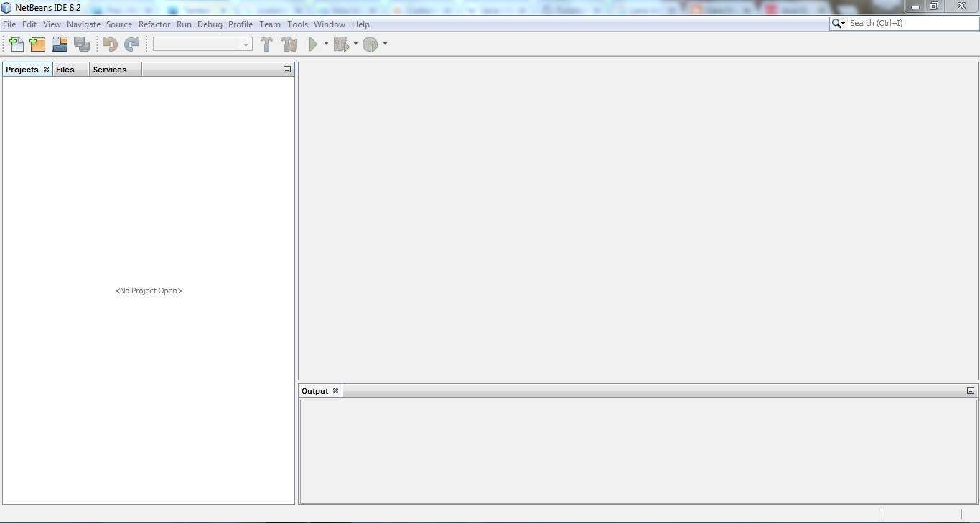Click the Run Project play icon
The height and width of the screenshot is (523, 980).
point(313,44)
